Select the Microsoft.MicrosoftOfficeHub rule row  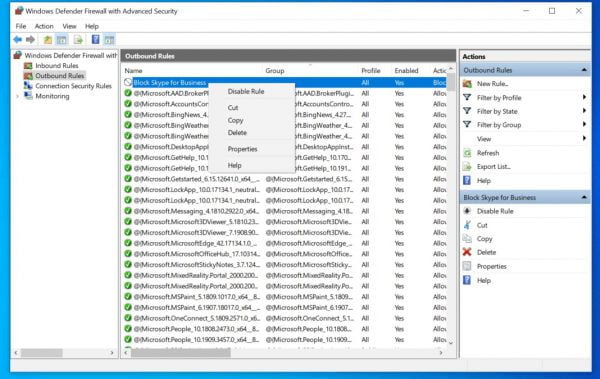pos(285,254)
